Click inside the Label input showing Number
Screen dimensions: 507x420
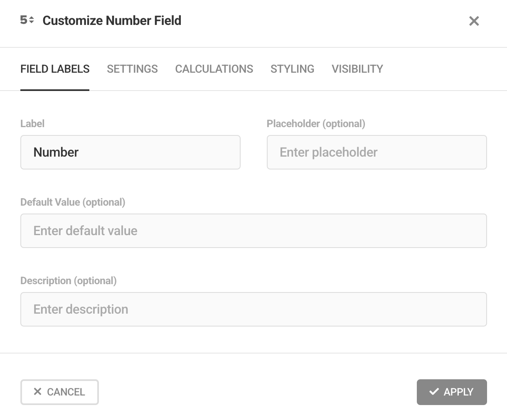pyautogui.click(x=130, y=152)
